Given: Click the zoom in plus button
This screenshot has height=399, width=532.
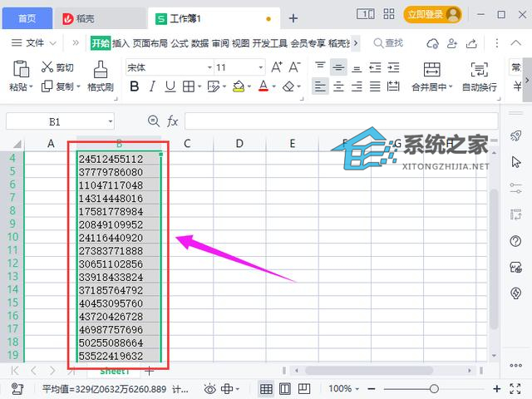Looking at the screenshot, I should click(497, 389).
